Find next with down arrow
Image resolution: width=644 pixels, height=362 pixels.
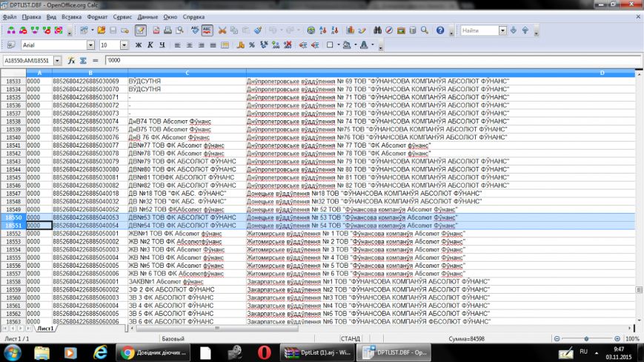coord(514,30)
